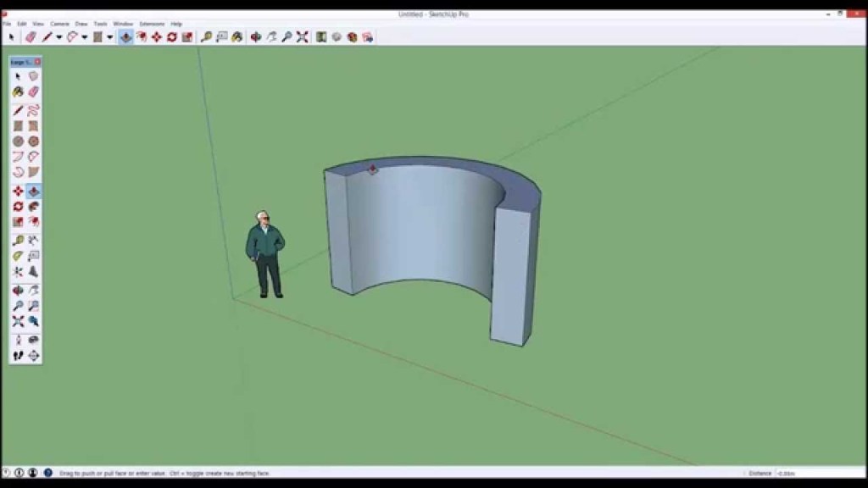868x488 pixels.
Task: Select the Orbit tool in top toolbar
Action: click(x=256, y=37)
